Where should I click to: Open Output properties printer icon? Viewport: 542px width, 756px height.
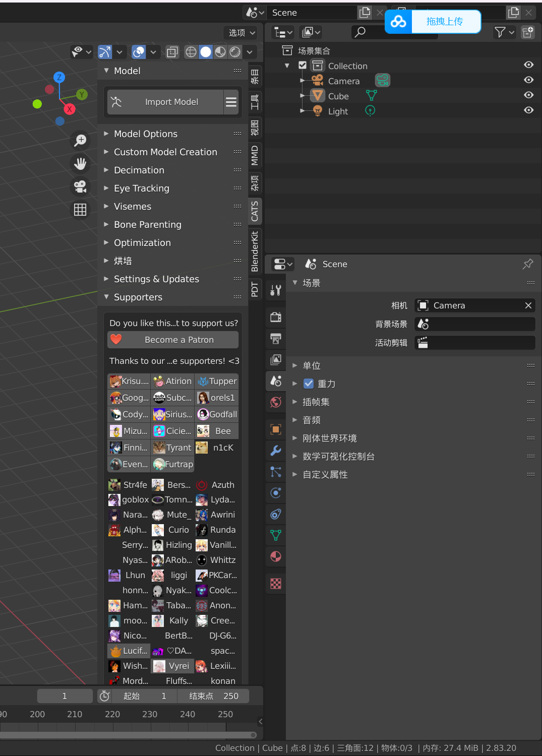(276, 338)
